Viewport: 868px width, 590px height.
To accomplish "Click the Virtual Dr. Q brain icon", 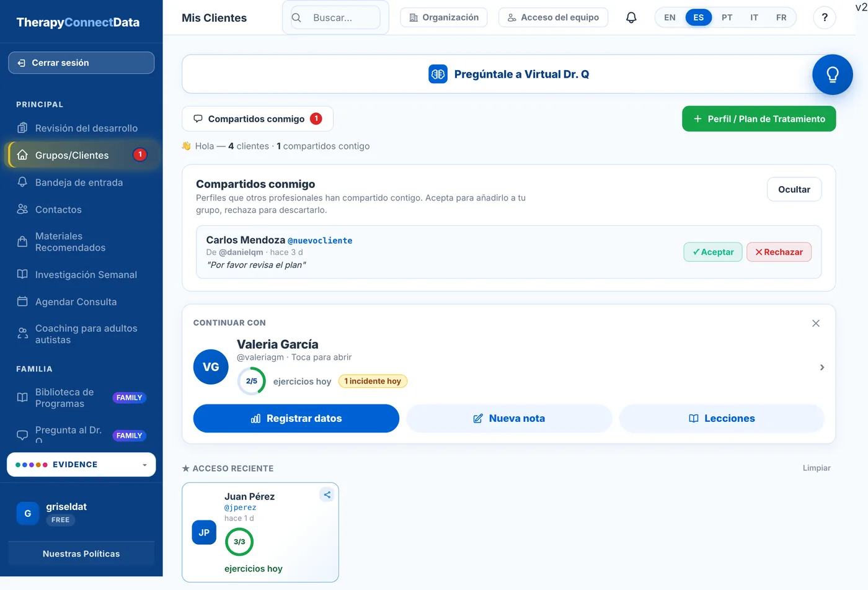I will pos(438,74).
